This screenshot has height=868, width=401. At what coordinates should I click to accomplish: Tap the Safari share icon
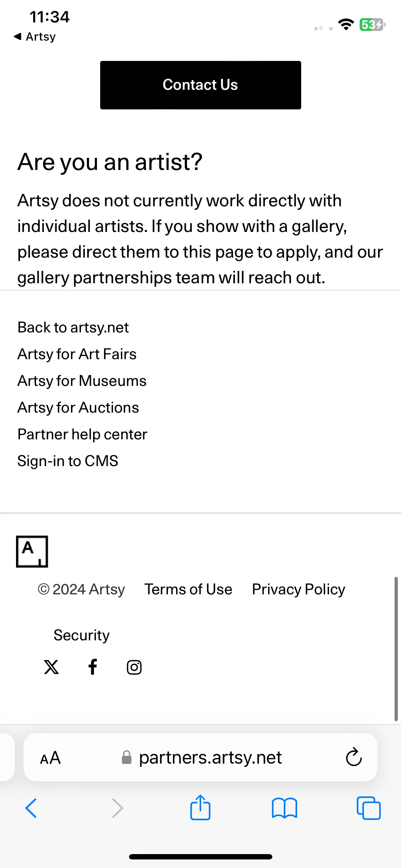point(200,807)
